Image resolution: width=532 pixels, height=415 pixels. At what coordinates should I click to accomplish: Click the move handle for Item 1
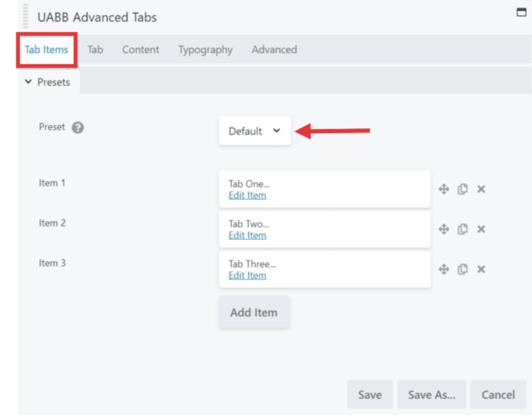(x=443, y=189)
